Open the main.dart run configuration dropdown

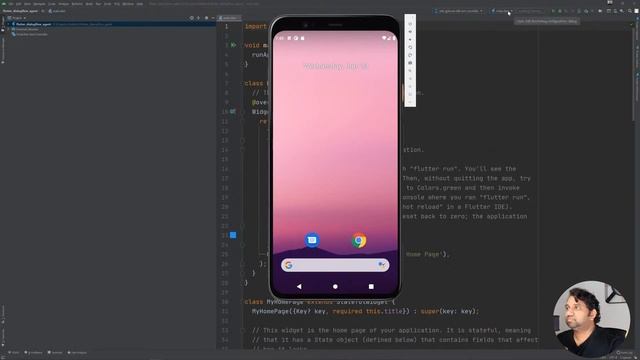coord(502,11)
